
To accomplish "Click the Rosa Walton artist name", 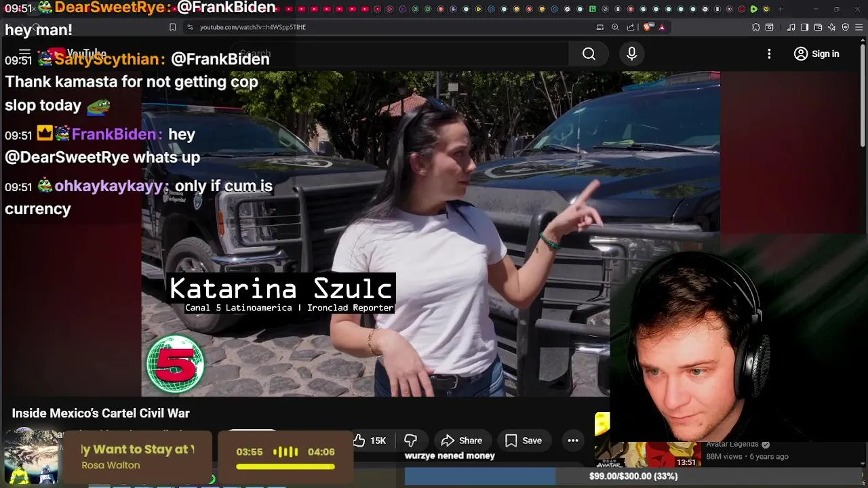I will click(111, 465).
